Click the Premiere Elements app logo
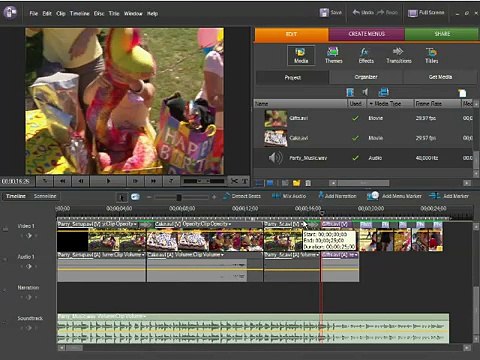The image size is (480, 360). click(x=10, y=13)
